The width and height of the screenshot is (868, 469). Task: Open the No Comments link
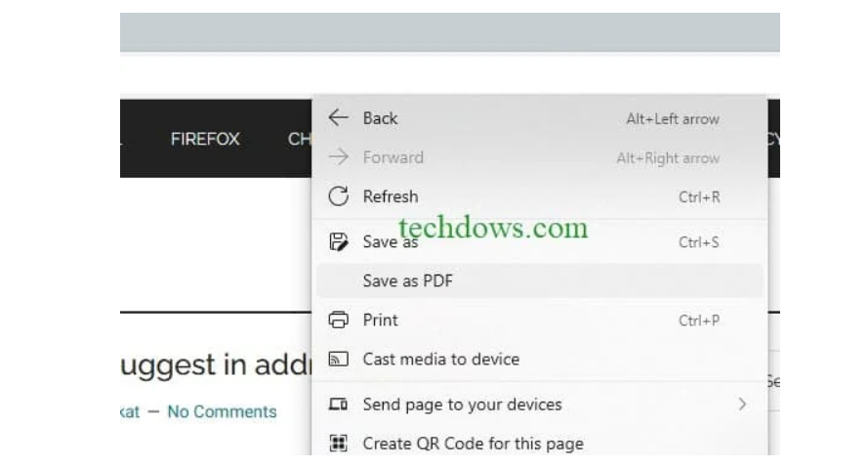[222, 411]
